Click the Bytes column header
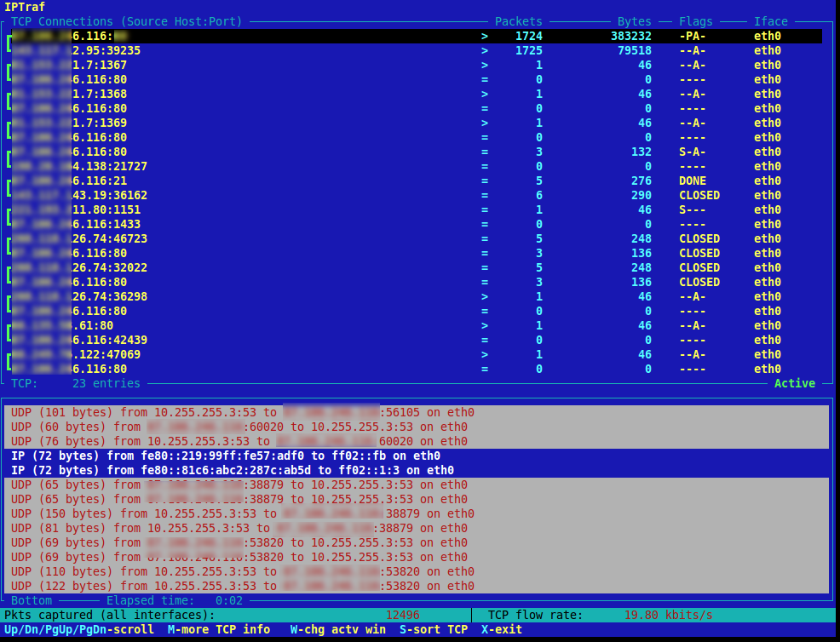This screenshot has height=642, width=840. click(635, 21)
